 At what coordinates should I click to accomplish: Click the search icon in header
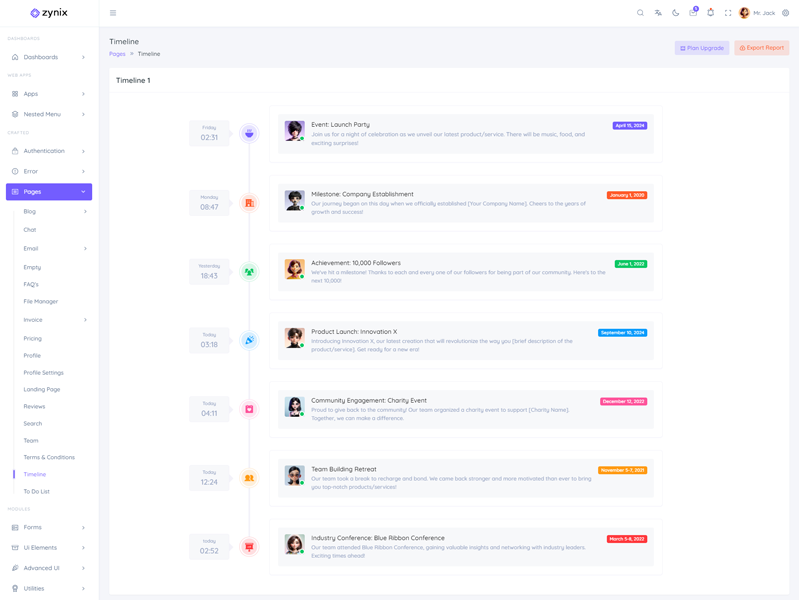pyautogui.click(x=641, y=13)
